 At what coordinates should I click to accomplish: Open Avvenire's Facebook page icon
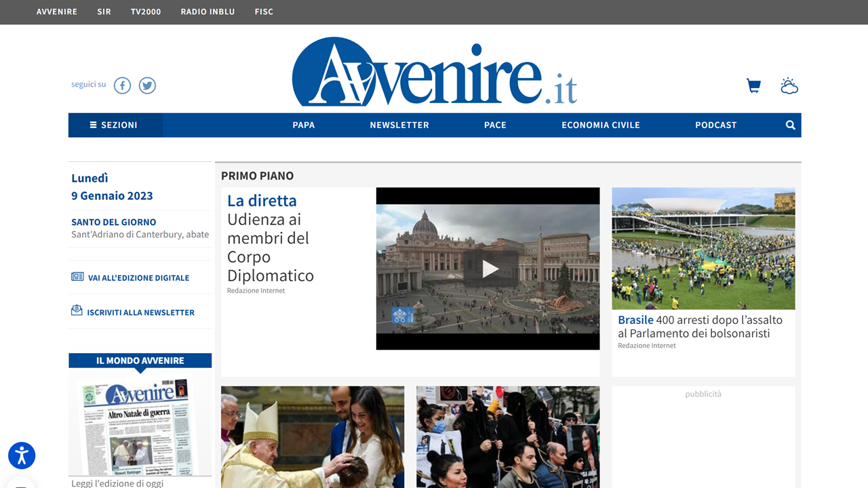click(x=122, y=85)
